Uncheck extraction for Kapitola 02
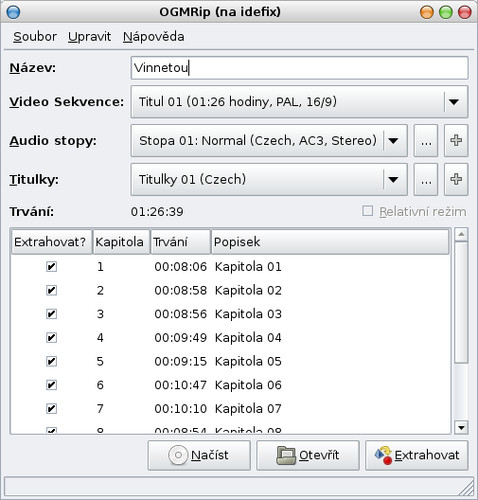The width and height of the screenshot is (478, 500). point(51,290)
